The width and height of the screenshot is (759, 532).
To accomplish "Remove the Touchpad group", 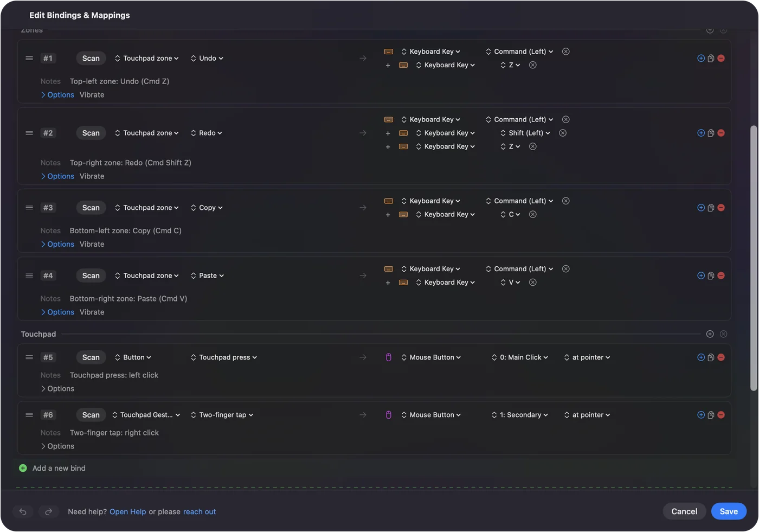I will click(x=724, y=335).
